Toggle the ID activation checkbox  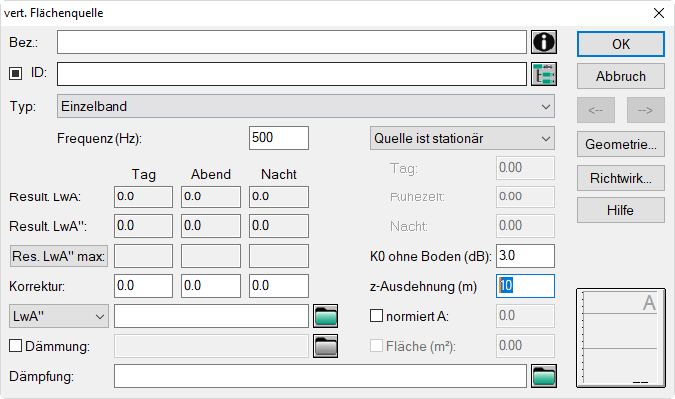coord(15,74)
